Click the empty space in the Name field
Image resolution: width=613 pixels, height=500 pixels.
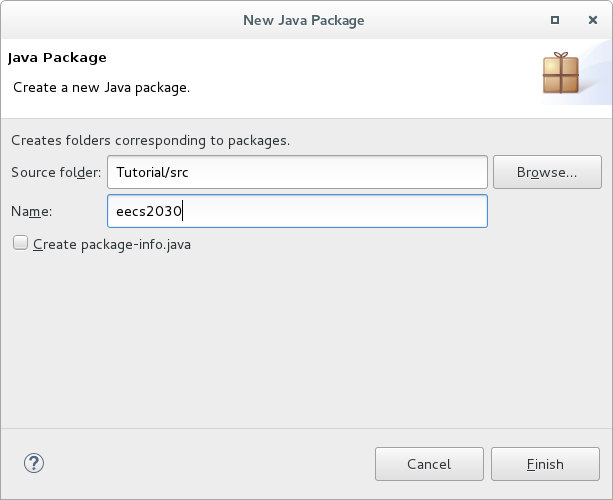click(334, 211)
